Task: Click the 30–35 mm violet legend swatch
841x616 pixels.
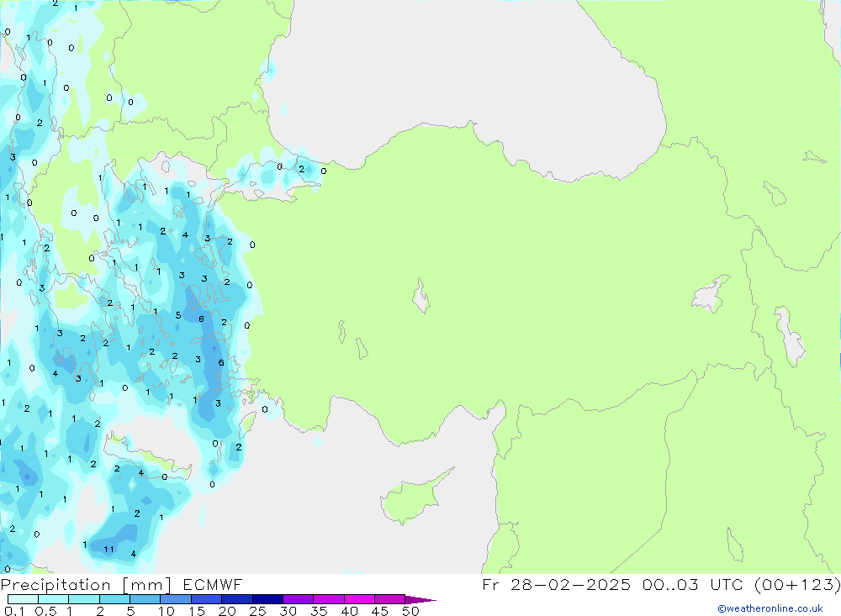Action: pos(299,599)
